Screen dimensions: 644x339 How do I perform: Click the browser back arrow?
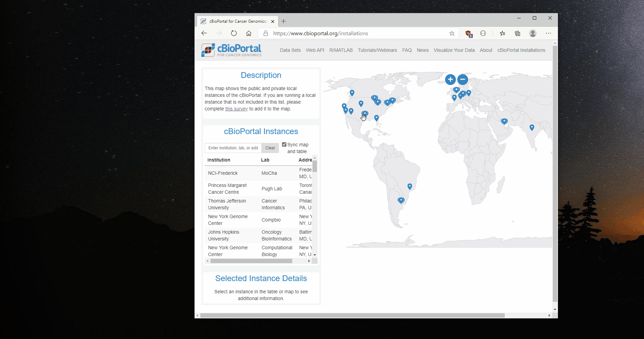[x=204, y=33]
